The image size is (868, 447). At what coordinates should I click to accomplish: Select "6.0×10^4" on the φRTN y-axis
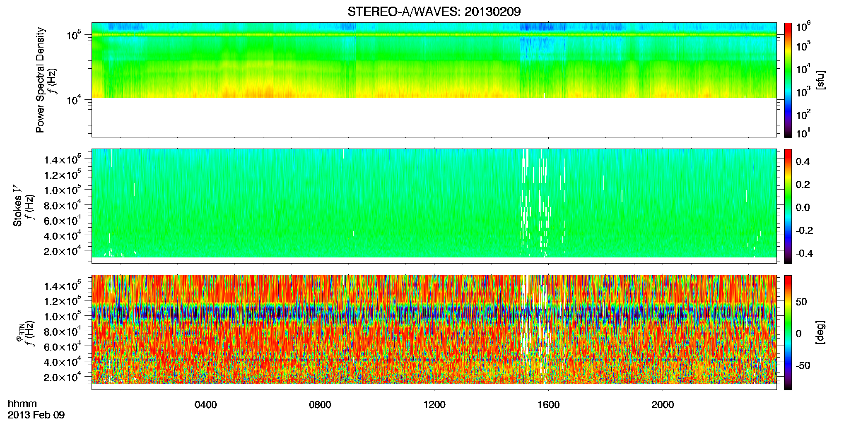(x=63, y=347)
